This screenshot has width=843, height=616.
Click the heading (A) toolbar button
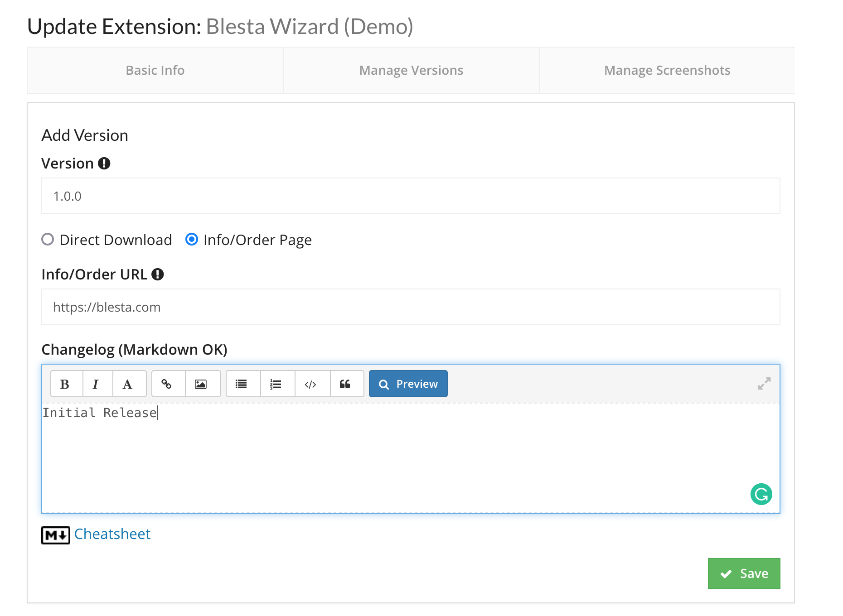[x=129, y=384]
